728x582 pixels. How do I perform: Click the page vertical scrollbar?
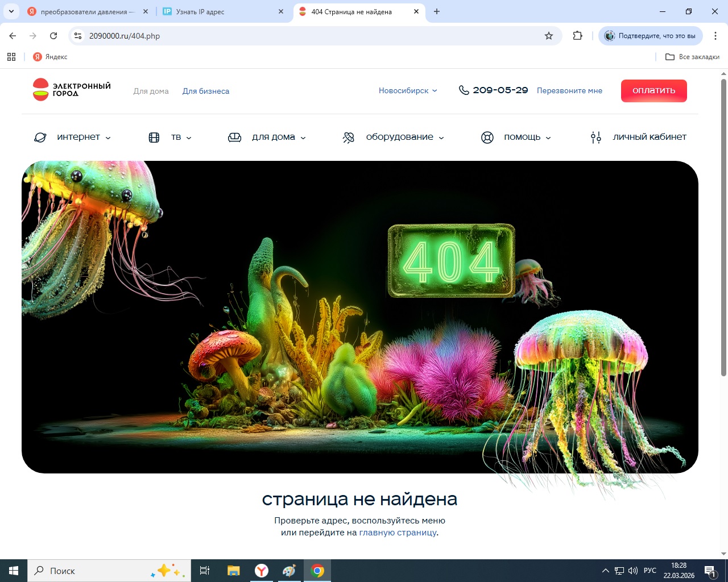coord(723,227)
